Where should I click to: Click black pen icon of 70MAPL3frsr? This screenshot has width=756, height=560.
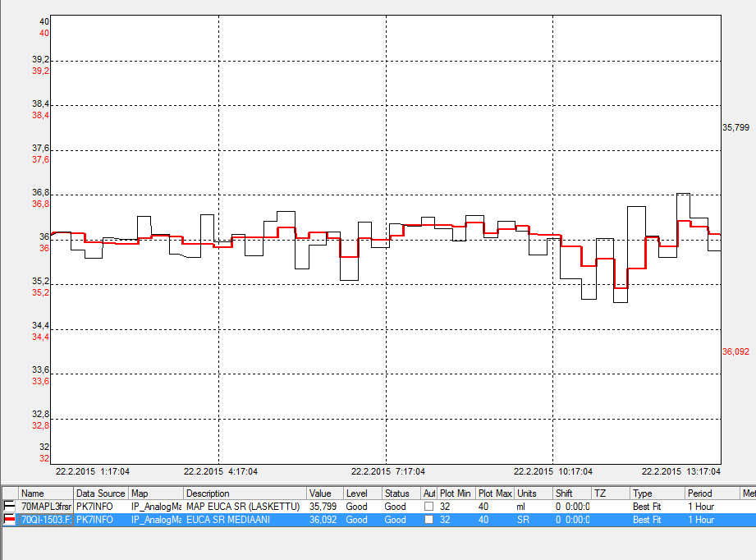pos(9,506)
